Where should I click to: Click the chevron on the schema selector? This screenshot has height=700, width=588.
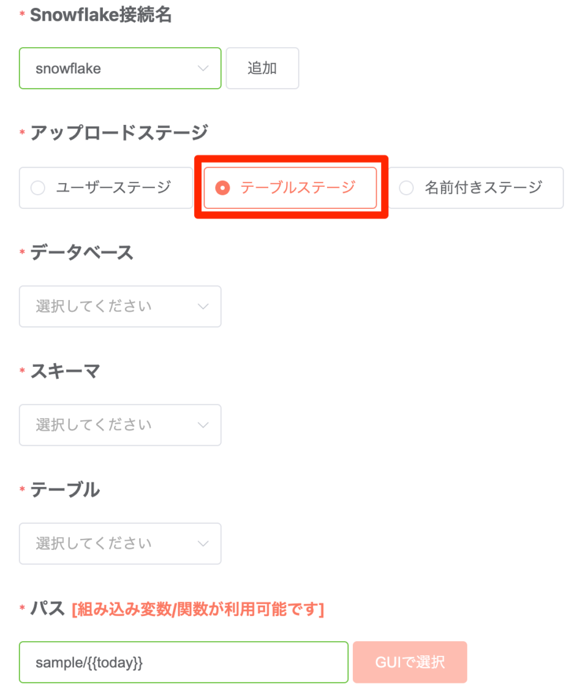tap(203, 424)
